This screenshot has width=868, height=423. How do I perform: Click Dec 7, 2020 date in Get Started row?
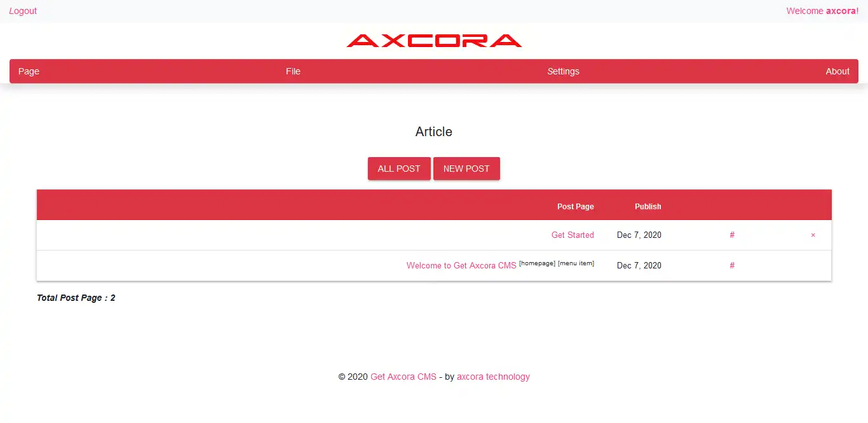click(x=639, y=235)
